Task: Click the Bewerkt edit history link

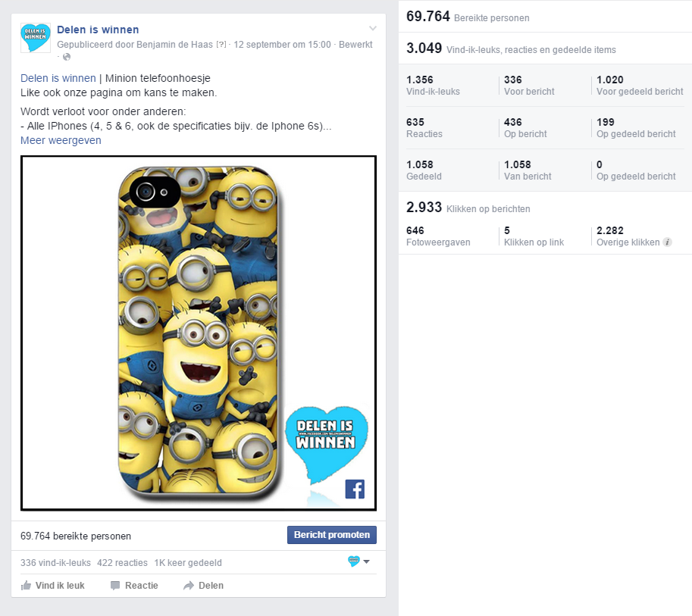Action: [355, 45]
